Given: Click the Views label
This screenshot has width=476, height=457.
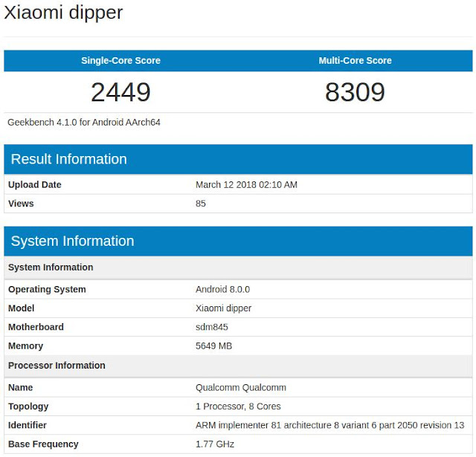Looking at the screenshot, I should coord(21,204).
